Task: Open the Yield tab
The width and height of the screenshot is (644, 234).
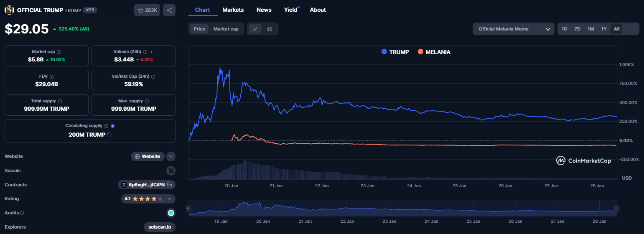Action: tap(291, 10)
